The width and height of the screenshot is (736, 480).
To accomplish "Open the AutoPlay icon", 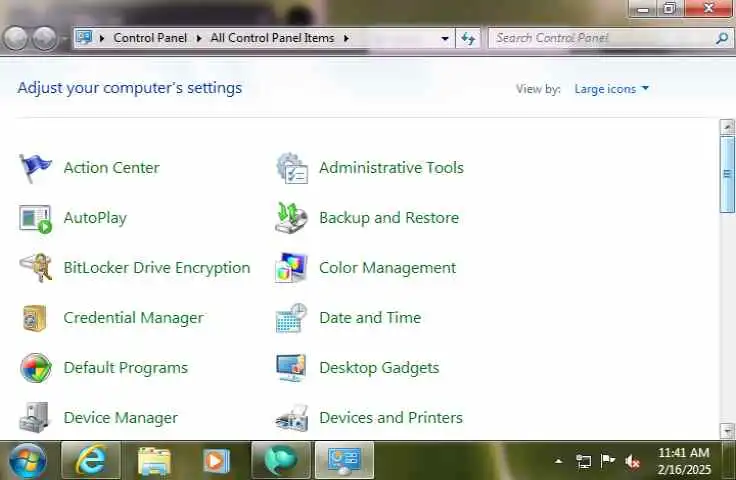I will [x=35, y=219].
